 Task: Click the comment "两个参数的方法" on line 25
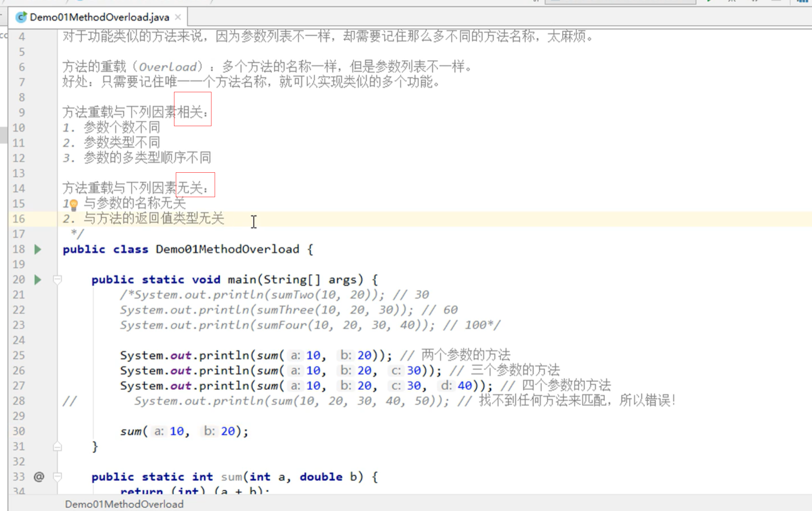point(466,355)
